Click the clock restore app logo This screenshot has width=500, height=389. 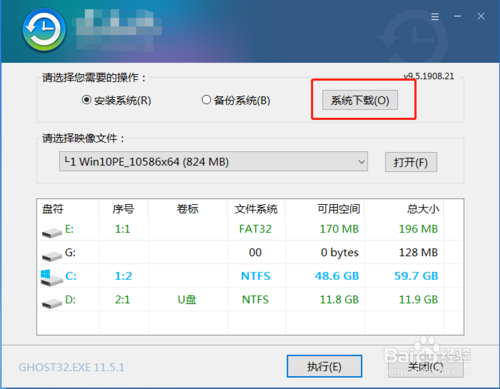pos(44,30)
